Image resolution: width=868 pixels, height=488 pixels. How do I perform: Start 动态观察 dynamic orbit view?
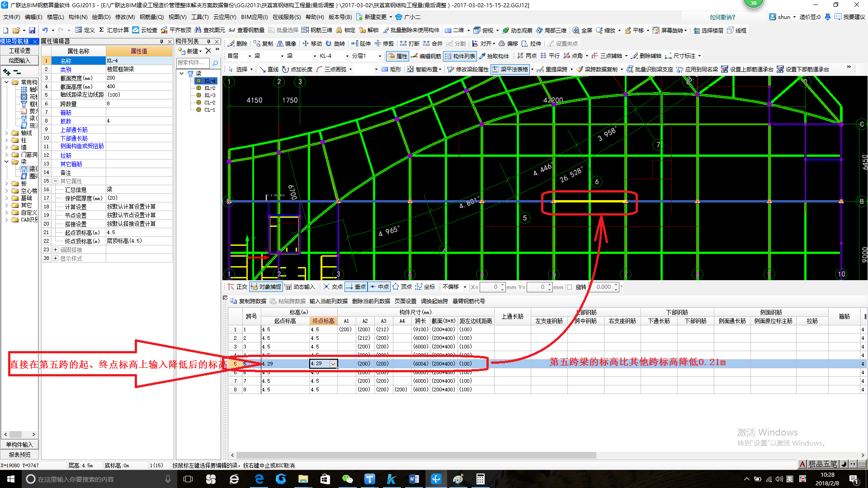coord(517,30)
